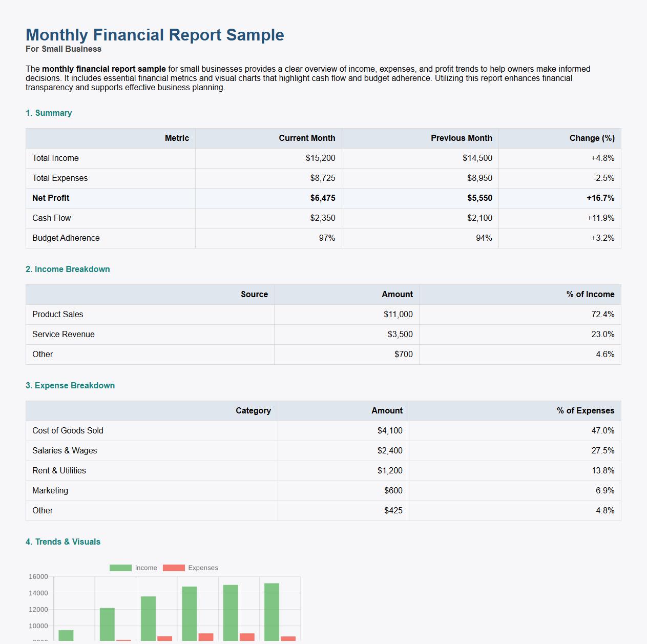Select the Metric column header
The image size is (647, 644).
(x=177, y=138)
